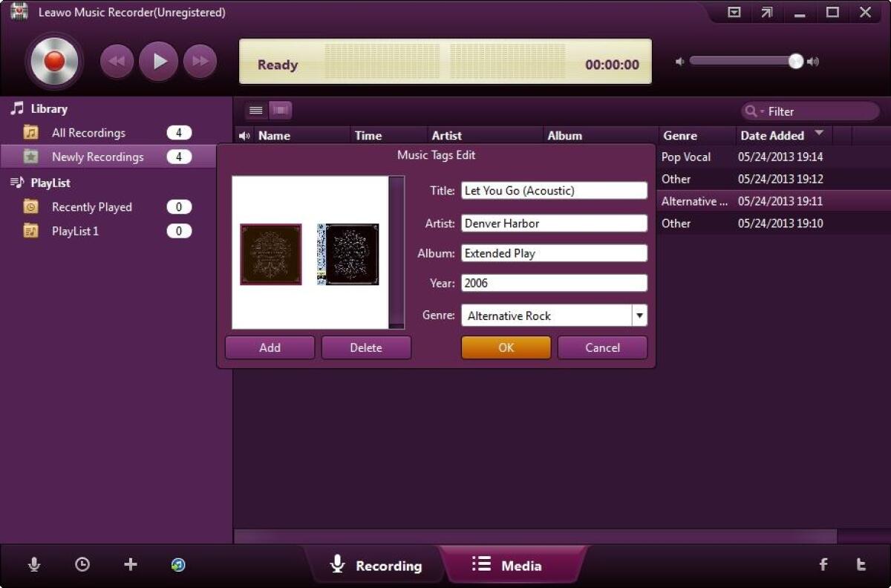Click the red record button
Viewport: 891px width, 588px height.
coord(53,61)
